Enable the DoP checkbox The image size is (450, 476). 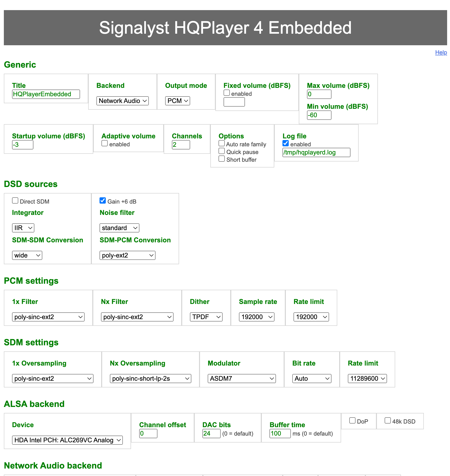coord(352,421)
